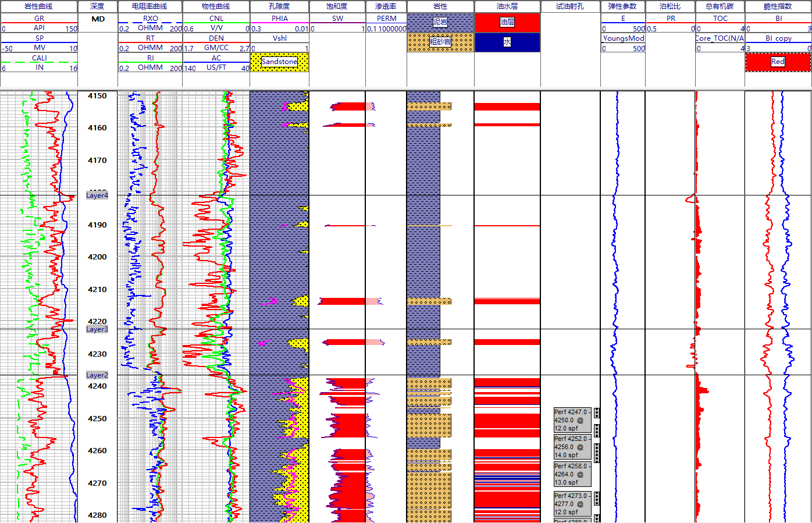Select the Layer3 marker in depth track

(97, 329)
